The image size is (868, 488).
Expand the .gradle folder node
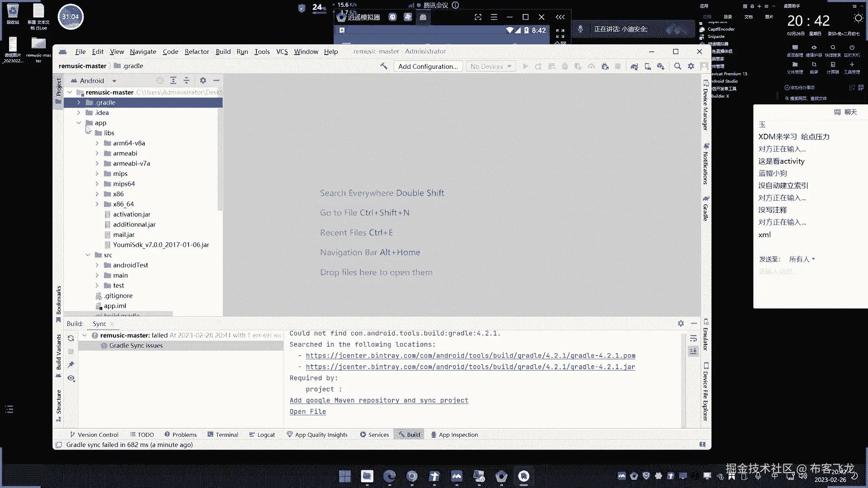(79, 103)
